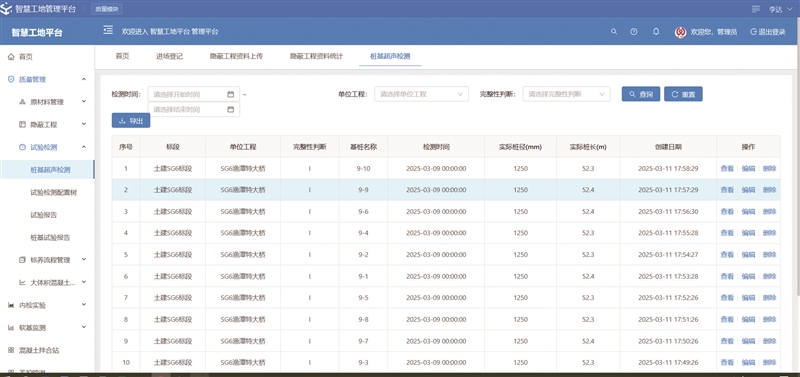Click the search magnifier icon in header

pos(614,32)
